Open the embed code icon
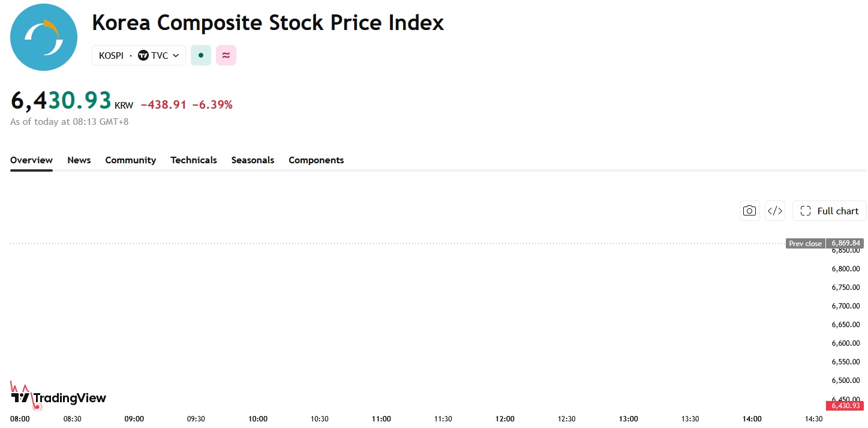The height and width of the screenshot is (428, 868). pyautogui.click(x=775, y=211)
